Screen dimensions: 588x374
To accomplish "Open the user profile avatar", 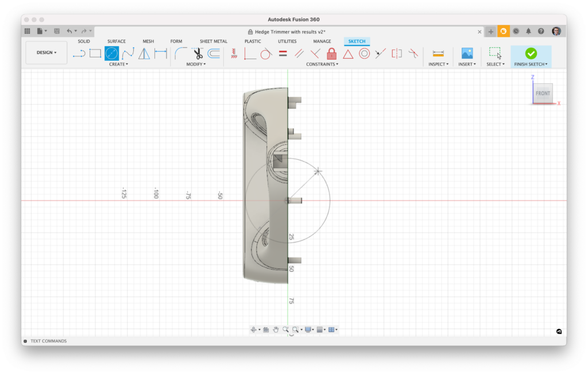I will tap(556, 31).
